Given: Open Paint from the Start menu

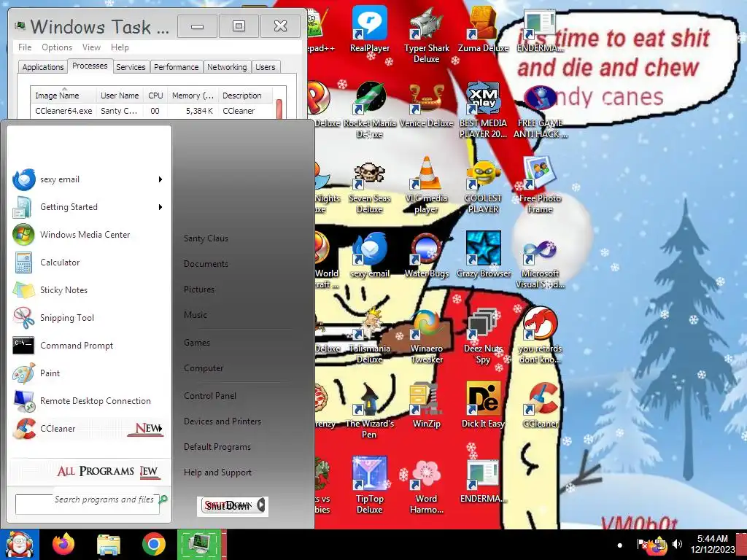Looking at the screenshot, I should click(88, 373).
